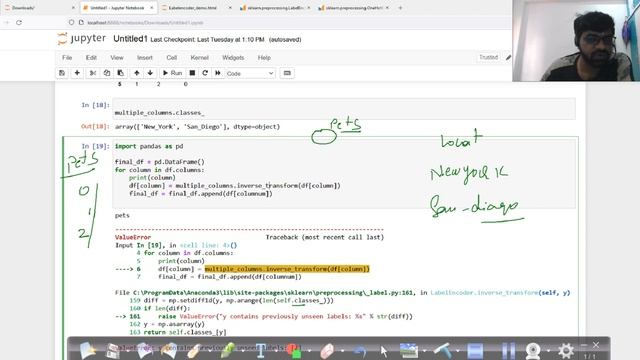640x360 pixels.
Task: Click the starred page icon in the annotation bar
Action: 88,350
